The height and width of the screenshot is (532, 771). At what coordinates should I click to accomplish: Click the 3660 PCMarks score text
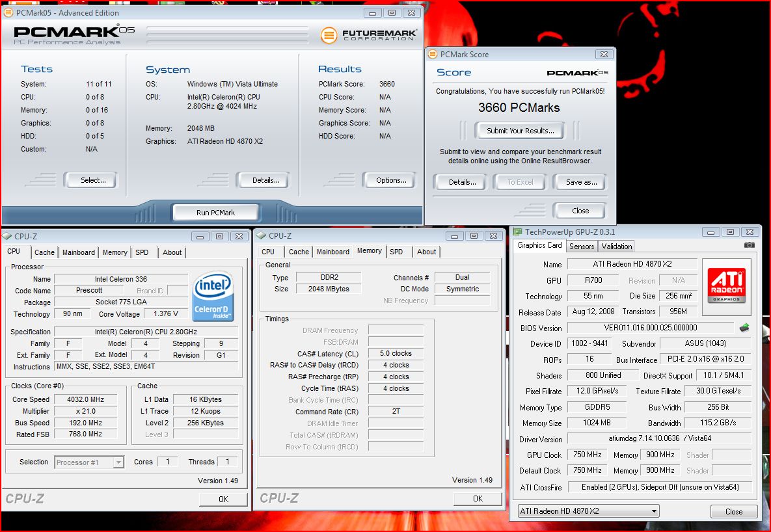[x=519, y=108]
